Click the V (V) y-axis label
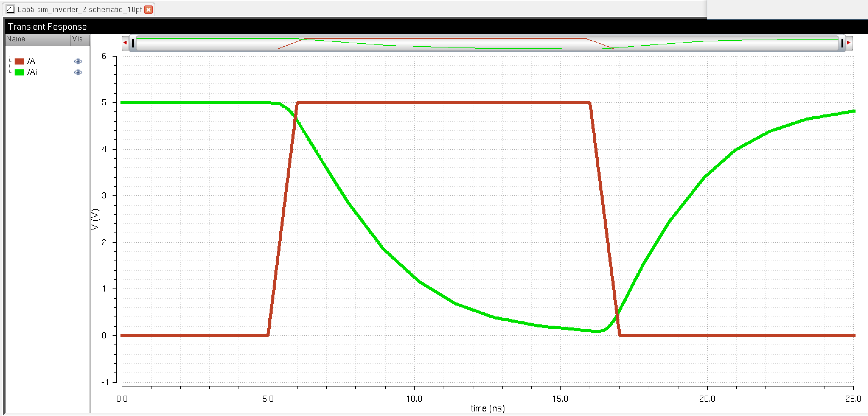Viewport: 868px width, 416px height. tap(95, 219)
